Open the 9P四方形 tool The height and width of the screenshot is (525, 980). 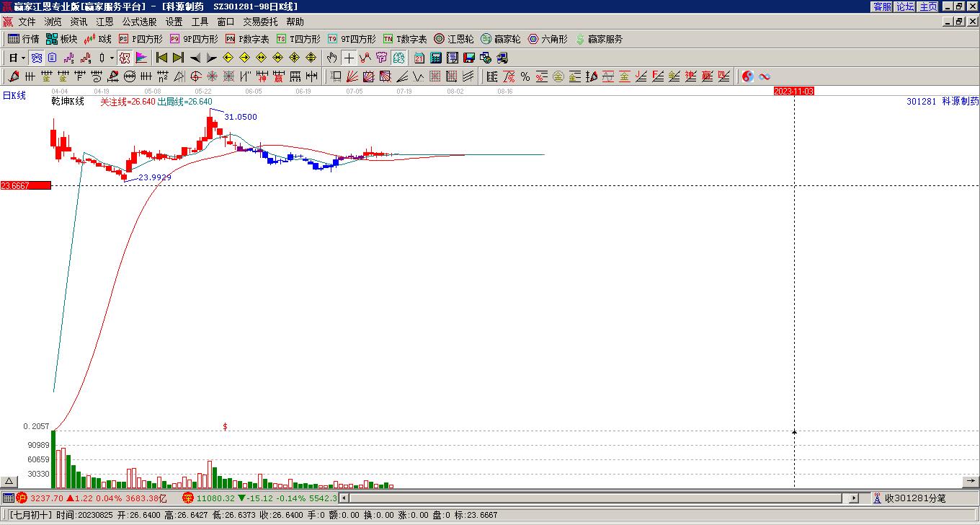(x=194, y=39)
